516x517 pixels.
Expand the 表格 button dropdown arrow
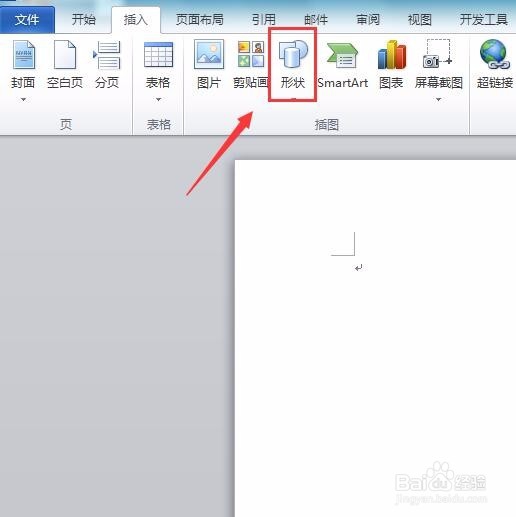pos(158,99)
